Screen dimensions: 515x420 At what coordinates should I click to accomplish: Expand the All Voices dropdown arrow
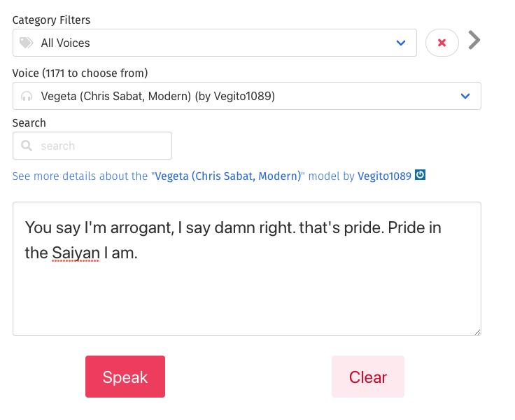pyautogui.click(x=401, y=43)
